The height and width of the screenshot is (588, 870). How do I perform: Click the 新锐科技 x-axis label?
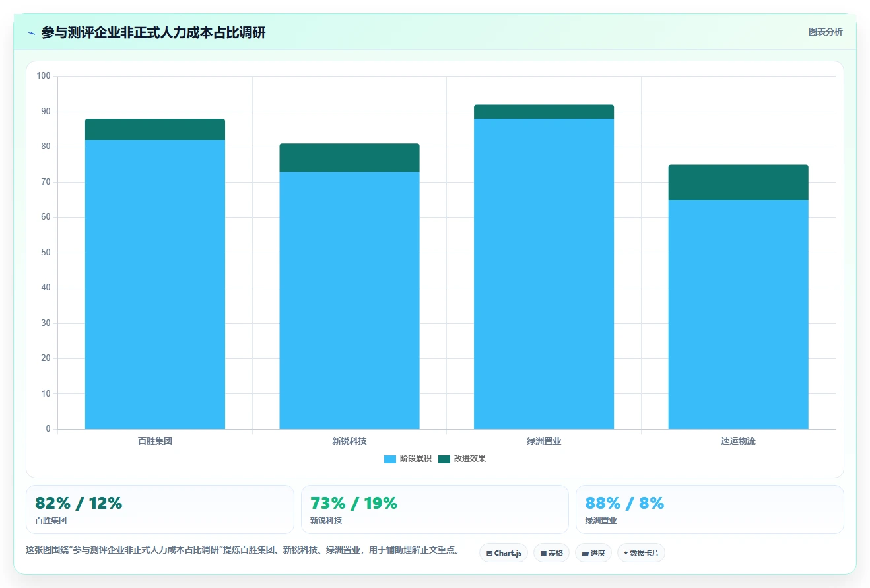[349, 441]
